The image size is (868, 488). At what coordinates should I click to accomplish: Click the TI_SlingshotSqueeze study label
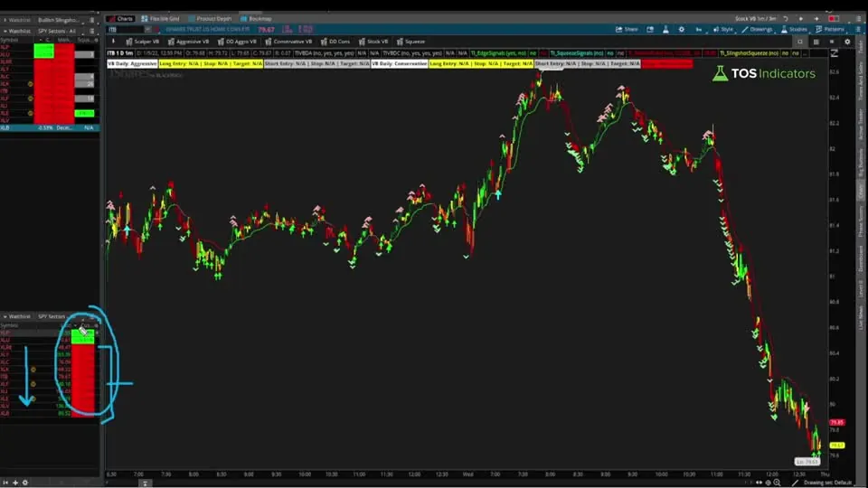click(x=749, y=53)
